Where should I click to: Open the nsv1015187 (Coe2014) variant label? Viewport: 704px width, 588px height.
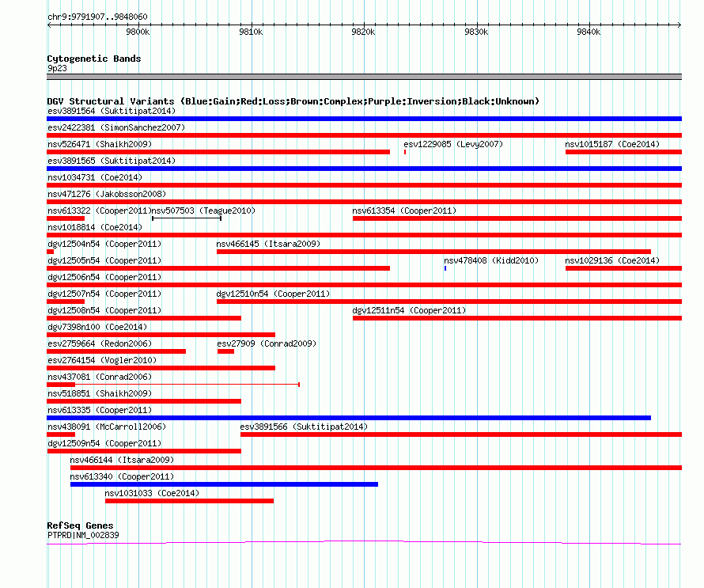click(612, 144)
